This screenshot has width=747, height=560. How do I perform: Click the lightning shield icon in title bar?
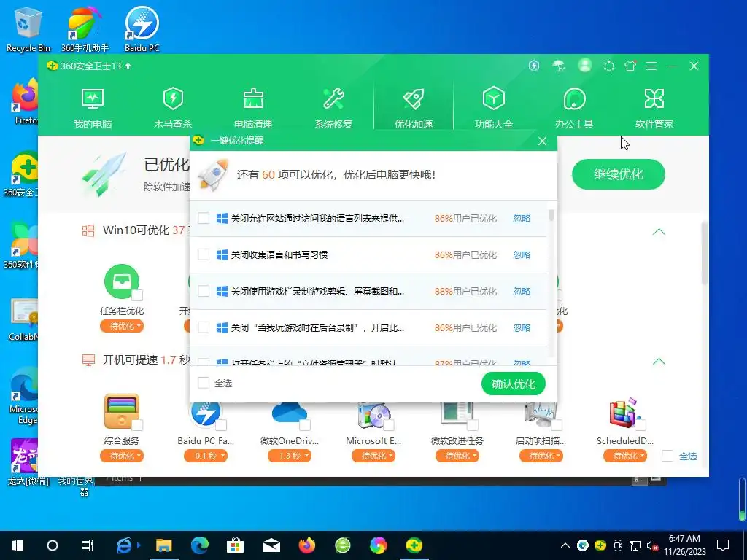click(534, 66)
